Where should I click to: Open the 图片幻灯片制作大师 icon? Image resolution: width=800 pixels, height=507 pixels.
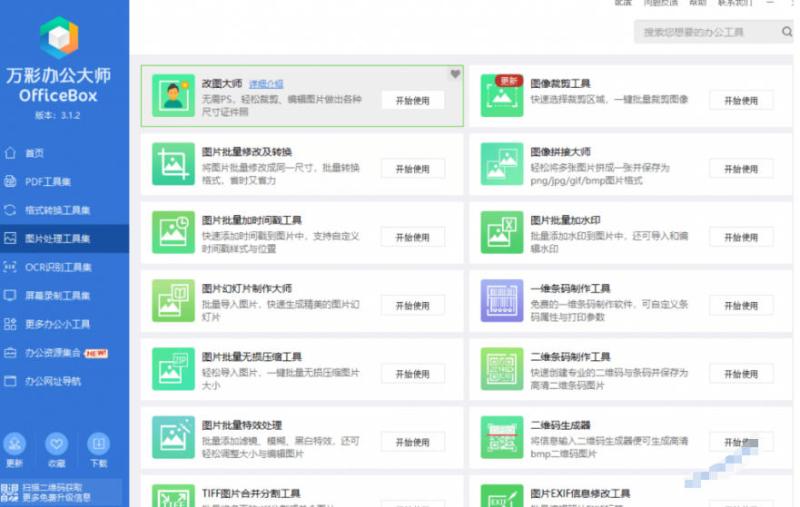[173, 301]
